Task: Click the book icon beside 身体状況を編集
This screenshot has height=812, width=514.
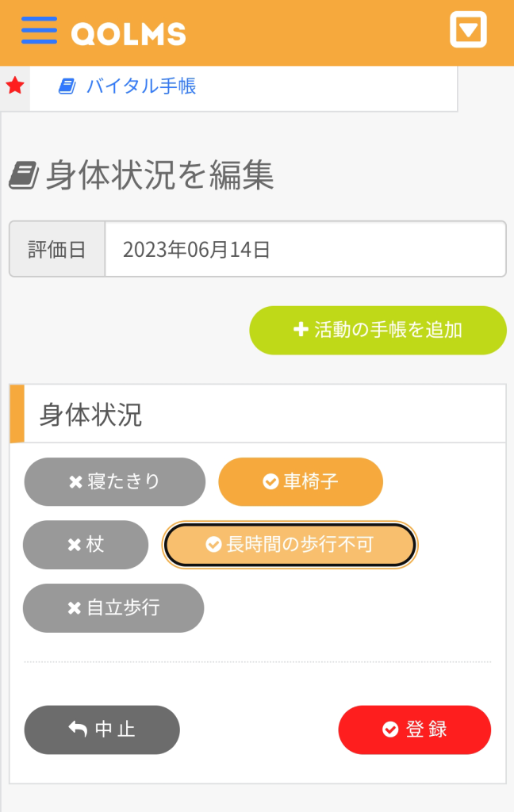Action: (25, 175)
